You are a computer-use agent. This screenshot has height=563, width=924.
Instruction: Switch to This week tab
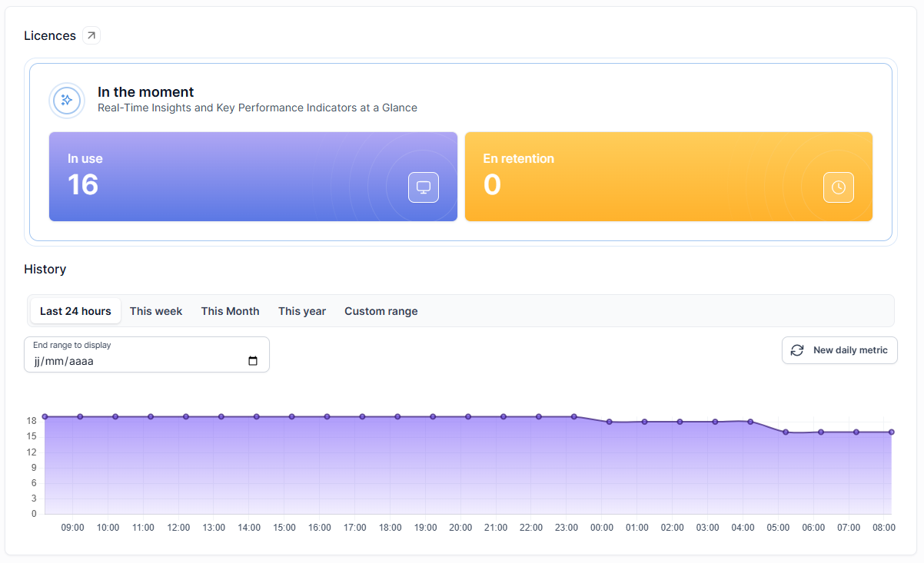[156, 311]
